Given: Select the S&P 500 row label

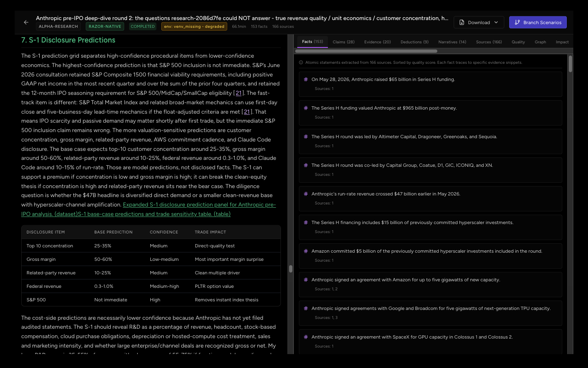Looking at the screenshot, I should 36,300.
